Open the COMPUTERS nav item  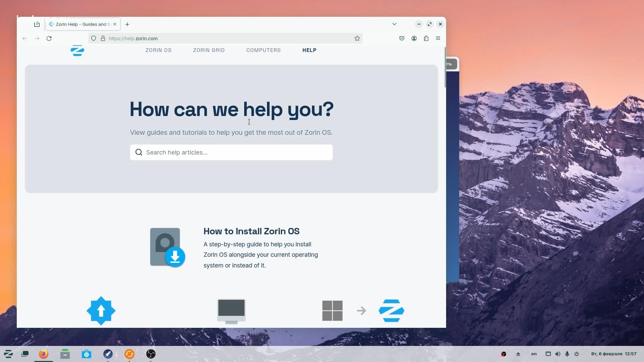pos(263,50)
